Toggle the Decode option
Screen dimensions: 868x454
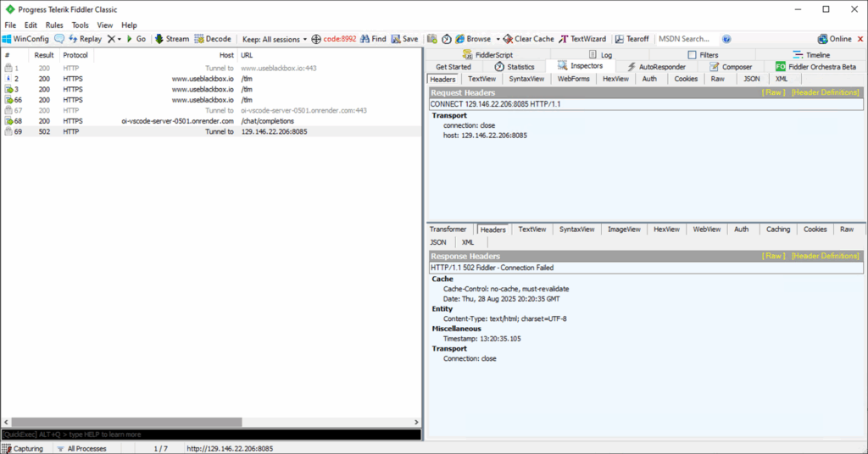213,39
